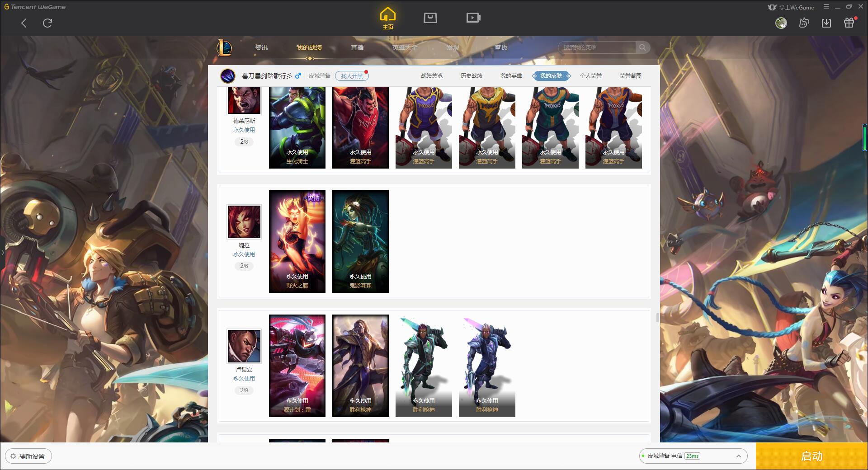Open the gift box icon
The height and width of the screenshot is (470, 868).
coord(849,23)
